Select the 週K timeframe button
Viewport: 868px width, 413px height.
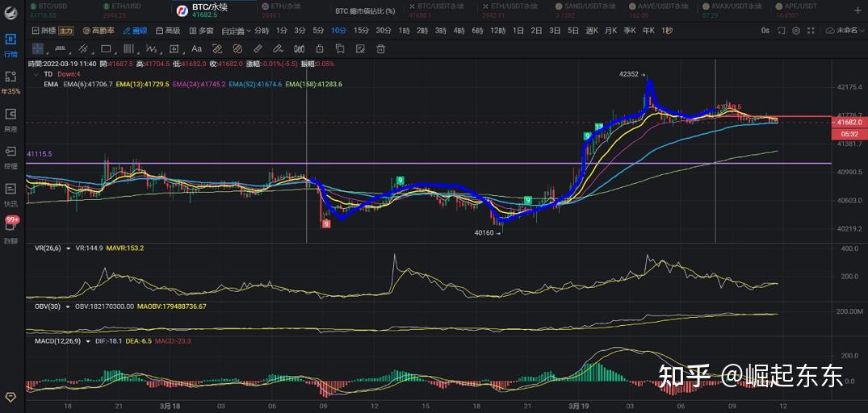pyautogui.click(x=592, y=31)
